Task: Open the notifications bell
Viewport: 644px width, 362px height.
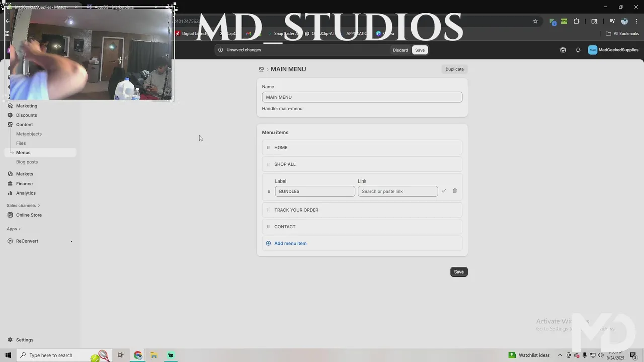Action: coord(578,50)
